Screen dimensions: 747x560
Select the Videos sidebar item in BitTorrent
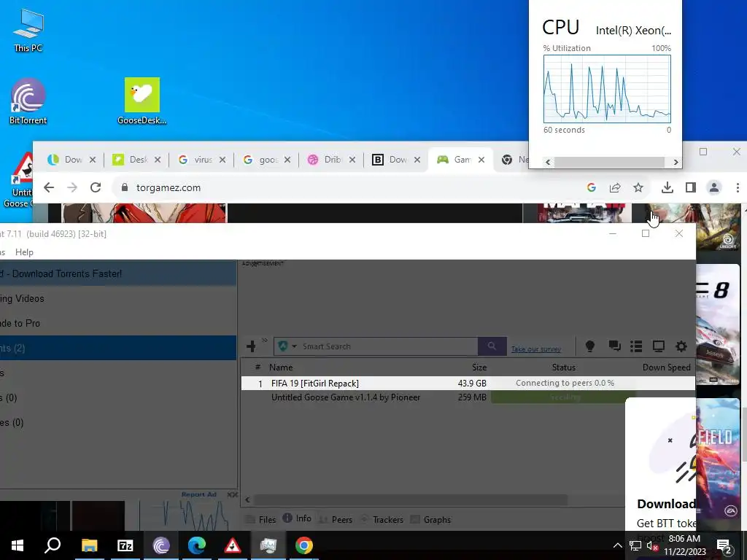pos(117,298)
